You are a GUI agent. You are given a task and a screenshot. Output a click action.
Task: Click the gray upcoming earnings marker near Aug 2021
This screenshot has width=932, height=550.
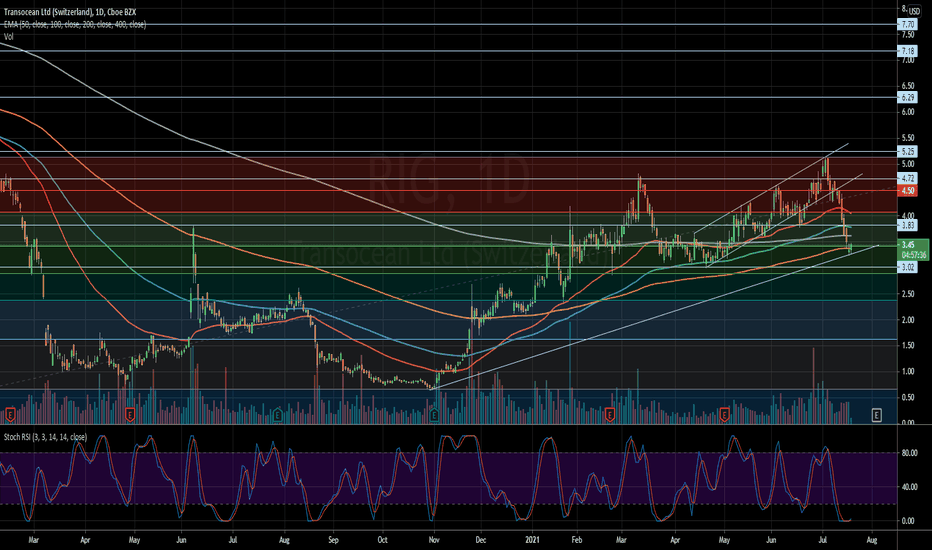(877, 415)
